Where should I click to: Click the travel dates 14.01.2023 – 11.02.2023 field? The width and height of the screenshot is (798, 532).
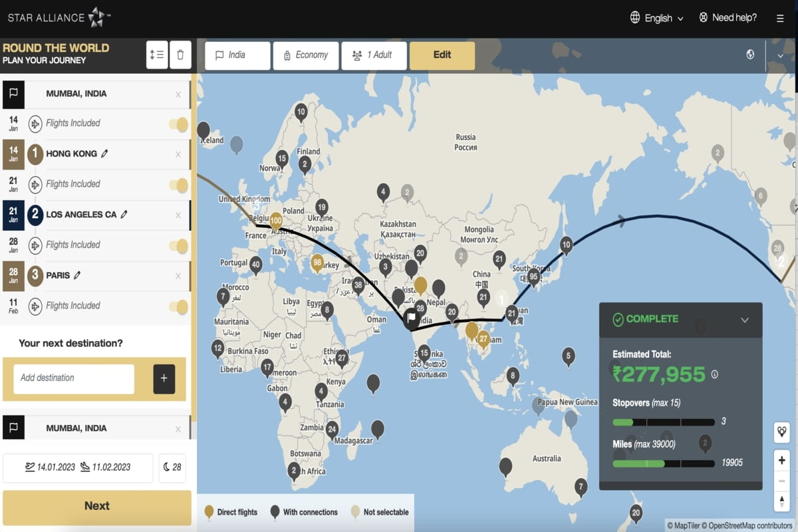(78, 467)
